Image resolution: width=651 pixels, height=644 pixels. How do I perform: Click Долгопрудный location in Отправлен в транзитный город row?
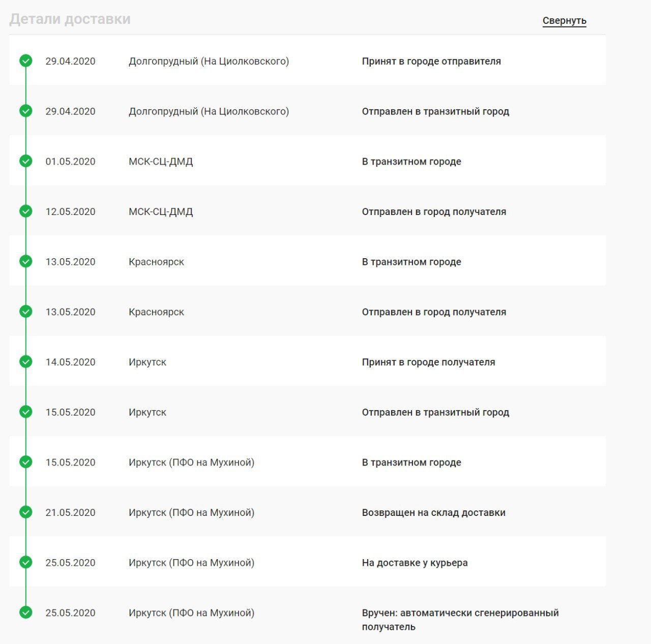tap(209, 112)
